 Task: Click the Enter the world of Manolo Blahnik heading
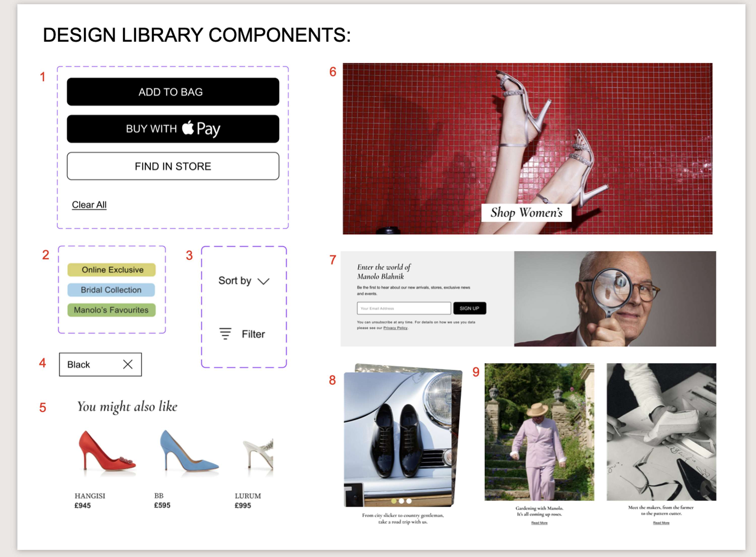coord(384,272)
